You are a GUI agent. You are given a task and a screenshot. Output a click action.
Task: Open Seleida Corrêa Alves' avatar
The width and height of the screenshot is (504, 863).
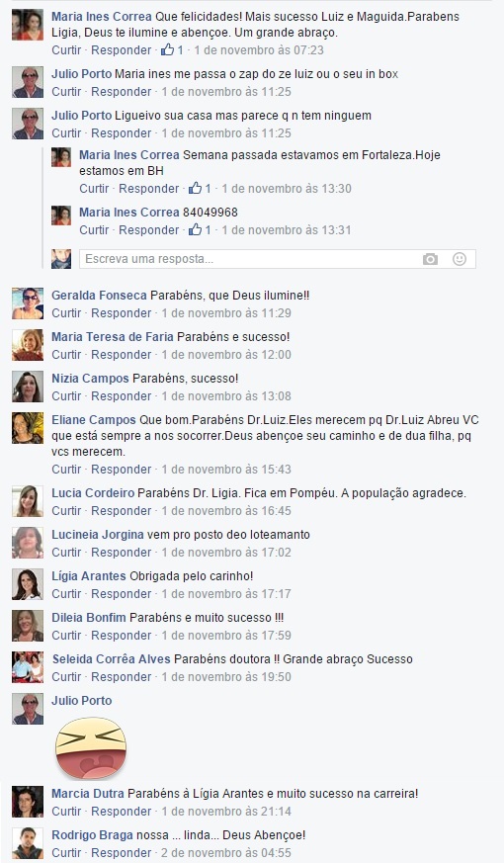point(28,667)
